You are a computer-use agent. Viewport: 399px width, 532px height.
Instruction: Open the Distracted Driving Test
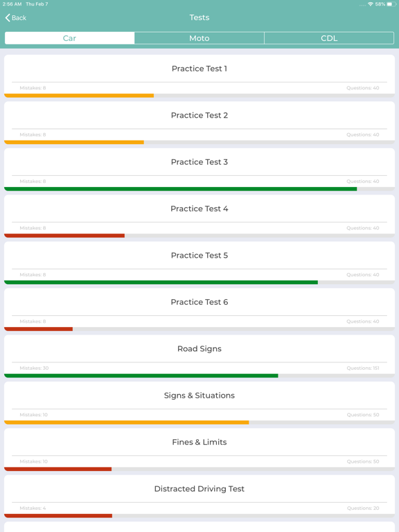(x=199, y=497)
